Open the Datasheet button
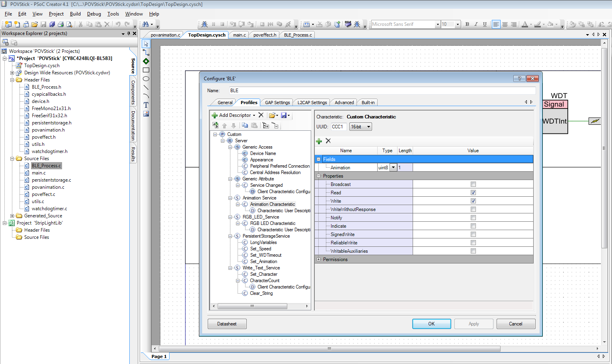The height and width of the screenshot is (364, 612). pos(227,324)
